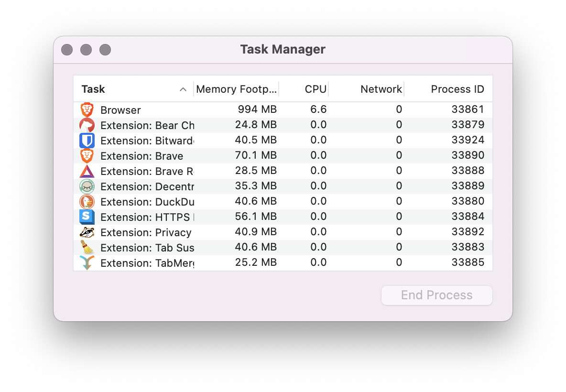The image size is (566, 392).
Task: Click the Brave Rewards triangle icon
Action: [x=87, y=171]
